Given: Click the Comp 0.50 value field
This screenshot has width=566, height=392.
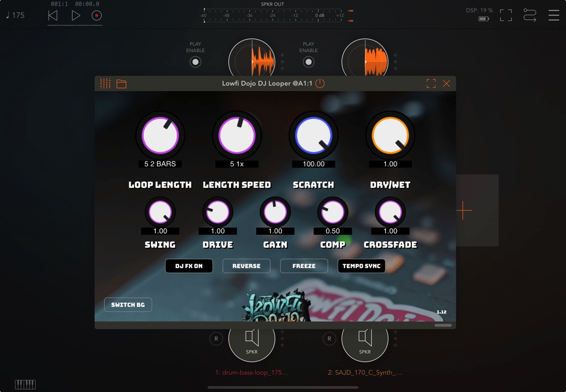Looking at the screenshot, I should pos(333,231).
